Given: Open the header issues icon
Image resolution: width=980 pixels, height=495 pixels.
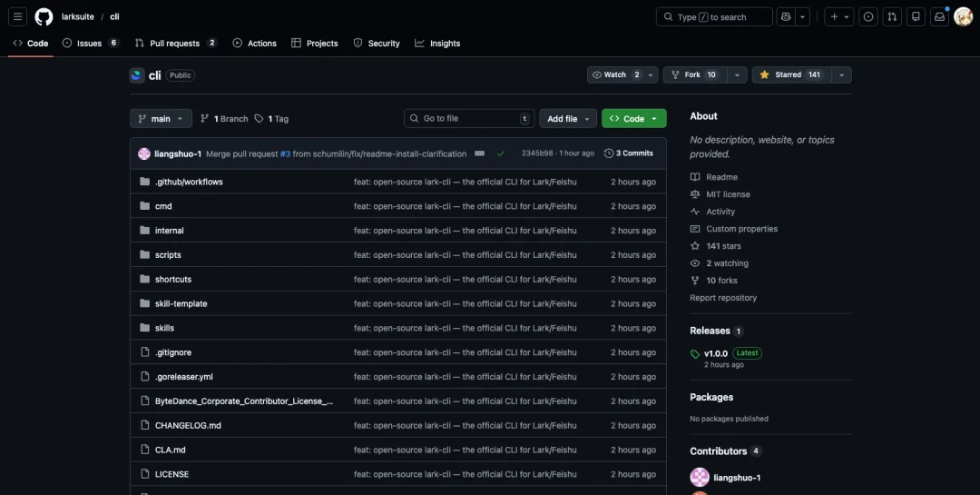Looking at the screenshot, I should [x=868, y=16].
